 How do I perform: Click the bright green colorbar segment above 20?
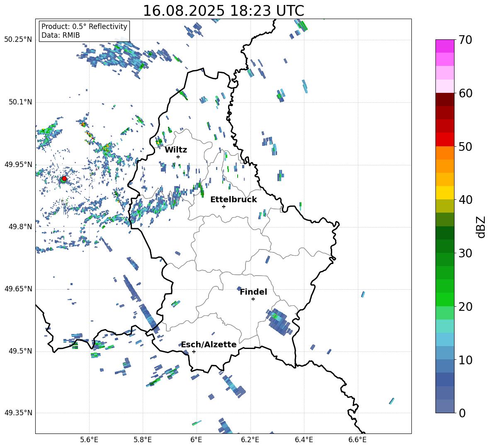[445, 299]
